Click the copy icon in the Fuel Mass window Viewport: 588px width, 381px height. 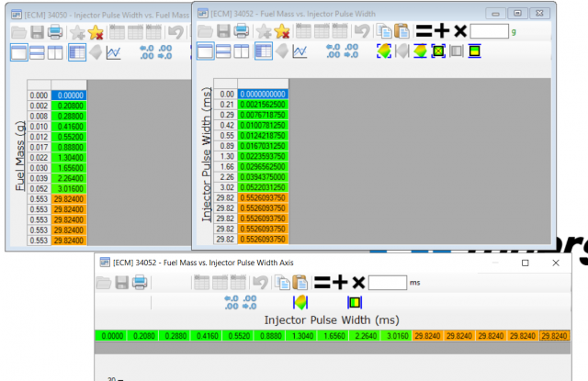(x=384, y=31)
